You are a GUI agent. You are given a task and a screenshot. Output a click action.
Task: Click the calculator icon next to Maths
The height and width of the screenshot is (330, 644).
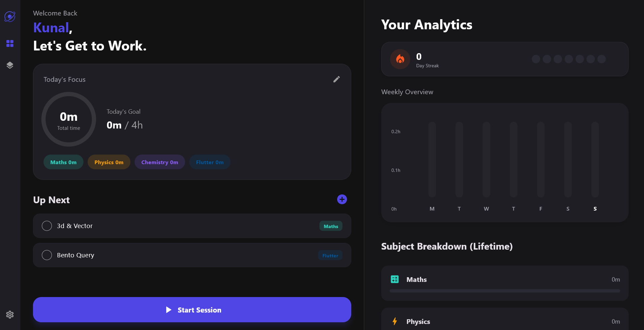(394, 279)
